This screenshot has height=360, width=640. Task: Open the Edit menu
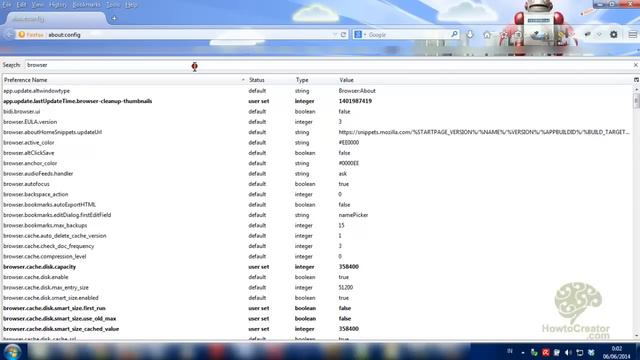tap(21, 5)
